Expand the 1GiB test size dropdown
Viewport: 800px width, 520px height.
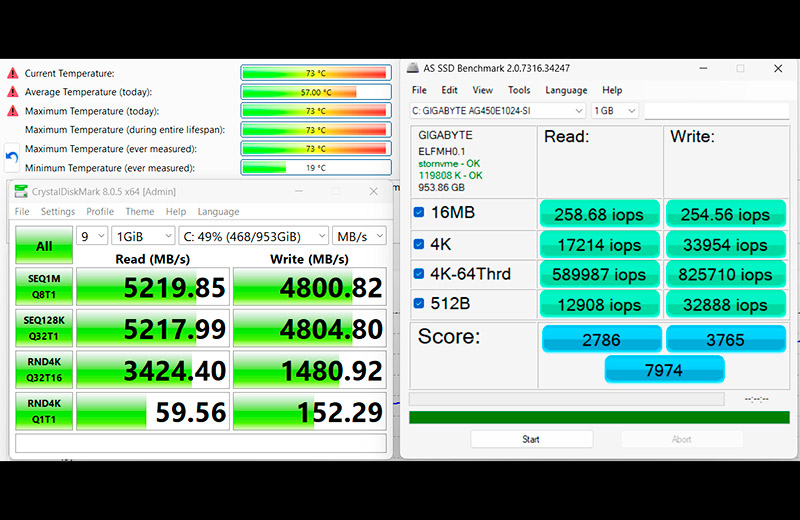(142, 236)
